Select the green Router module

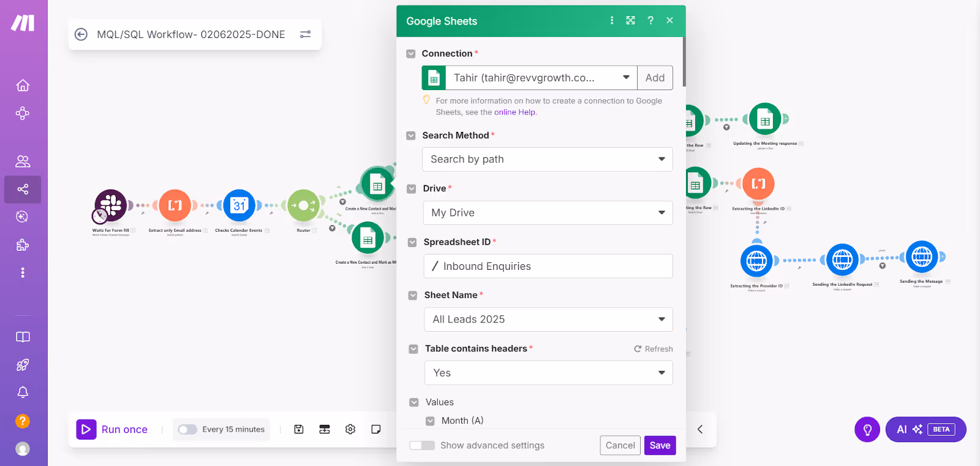tap(303, 205)
